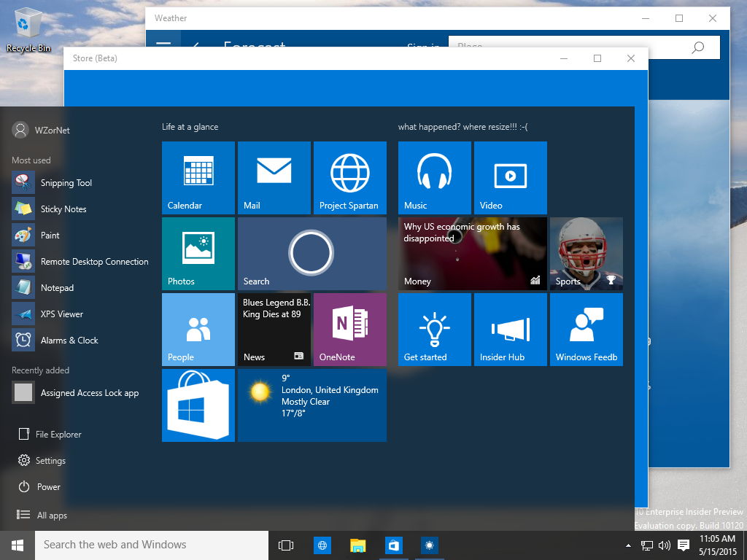Screen dimensions: 747x560
Task: Open the Get started tile
Action: click(435, 329)
